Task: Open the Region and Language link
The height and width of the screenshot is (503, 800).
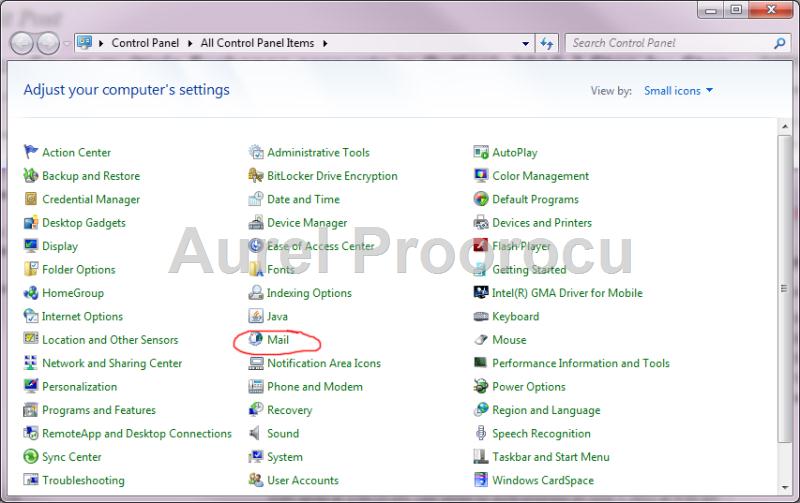Action: click(546, 410)
